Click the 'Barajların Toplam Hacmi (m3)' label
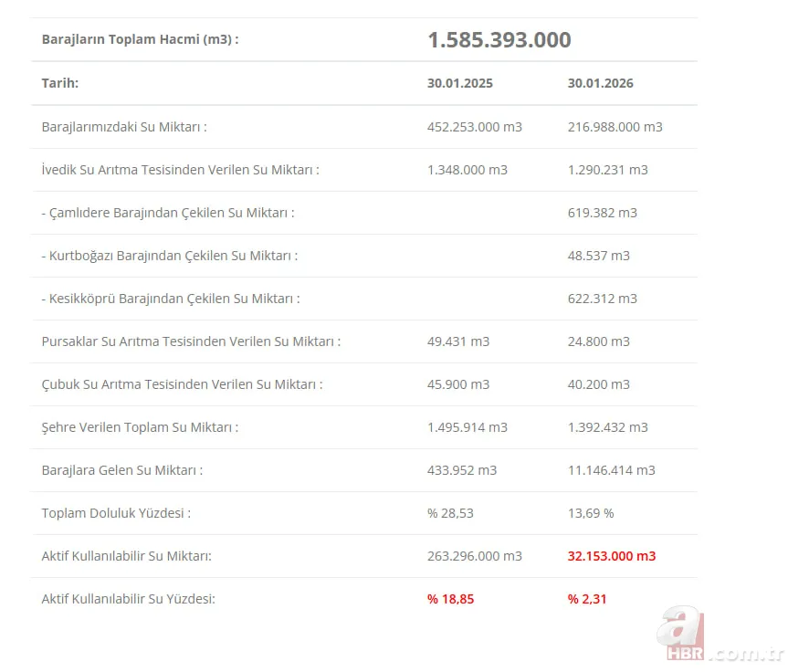 140,39
